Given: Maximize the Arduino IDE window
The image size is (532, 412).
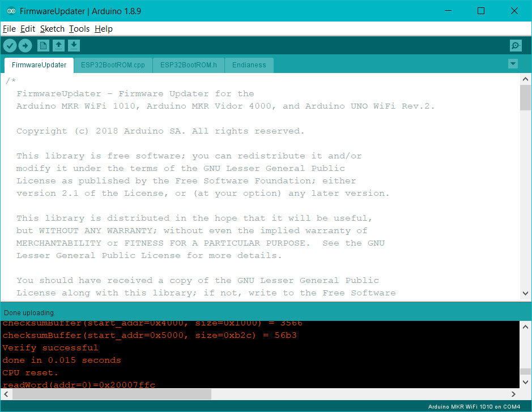Looking at the screenshot, I should point(481,11).
